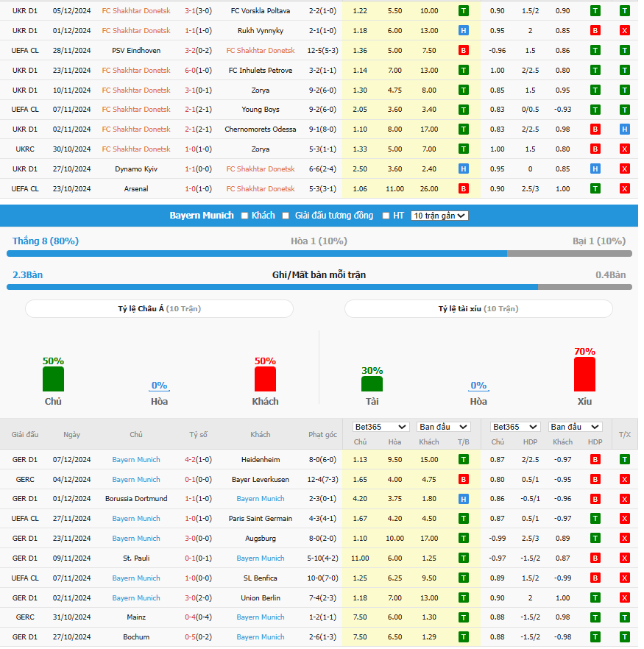Click the red B handicap badge in the St. Pauli row

point(595,558)
